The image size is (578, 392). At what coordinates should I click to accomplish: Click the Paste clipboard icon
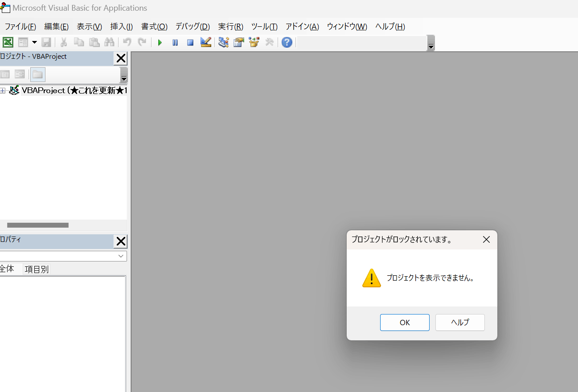(x=94, y=42)
